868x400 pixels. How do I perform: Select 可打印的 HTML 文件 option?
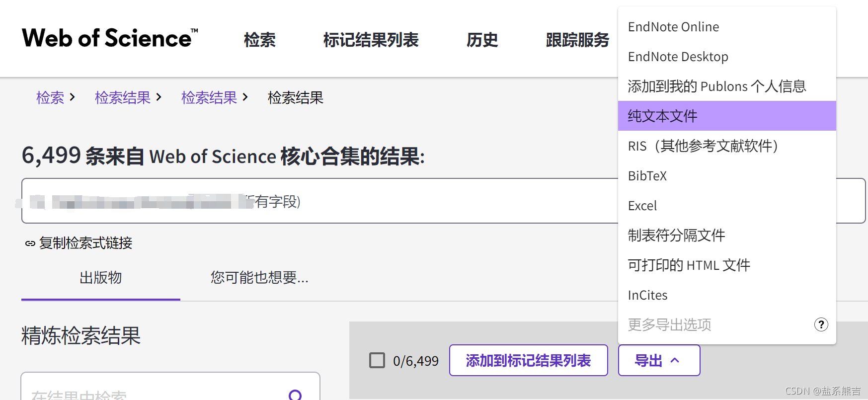click(727, 265)
